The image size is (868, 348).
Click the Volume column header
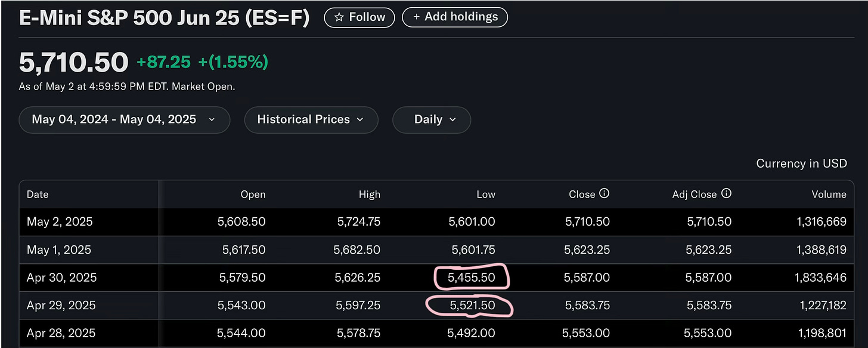click(829, 194)
